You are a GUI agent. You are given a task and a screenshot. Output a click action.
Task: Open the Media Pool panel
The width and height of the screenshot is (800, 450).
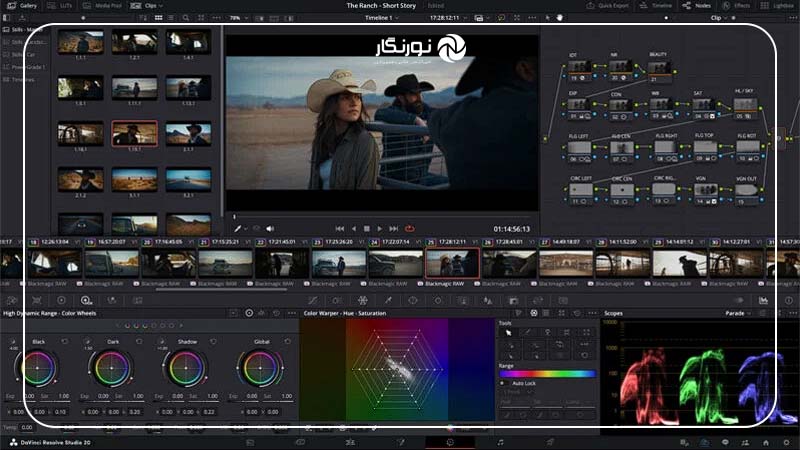click(x=102, y=6)
